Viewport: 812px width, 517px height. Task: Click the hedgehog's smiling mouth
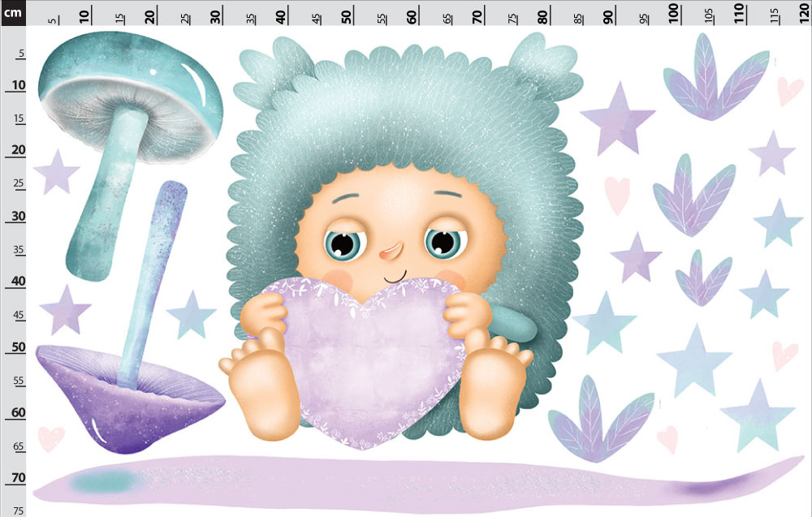point(395,278)
